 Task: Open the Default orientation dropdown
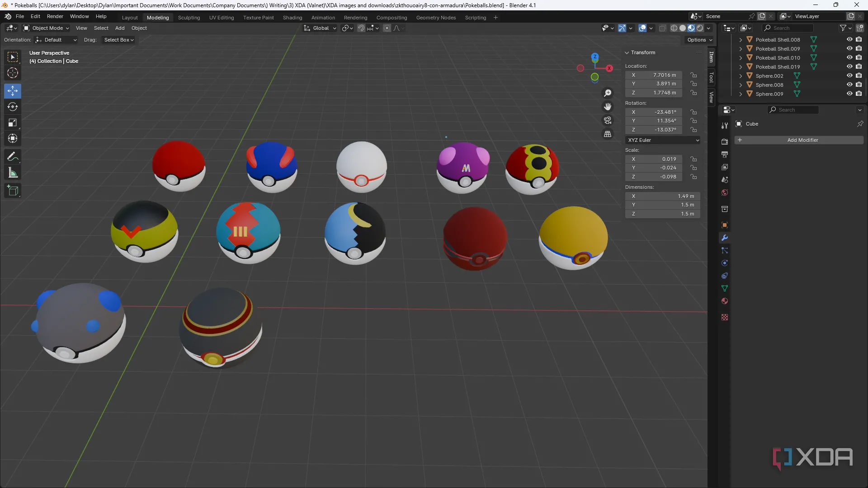click(x=56, y=40)
